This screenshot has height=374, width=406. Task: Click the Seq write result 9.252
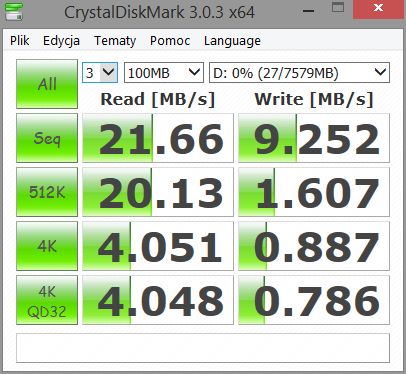click(x=314, y=138)
